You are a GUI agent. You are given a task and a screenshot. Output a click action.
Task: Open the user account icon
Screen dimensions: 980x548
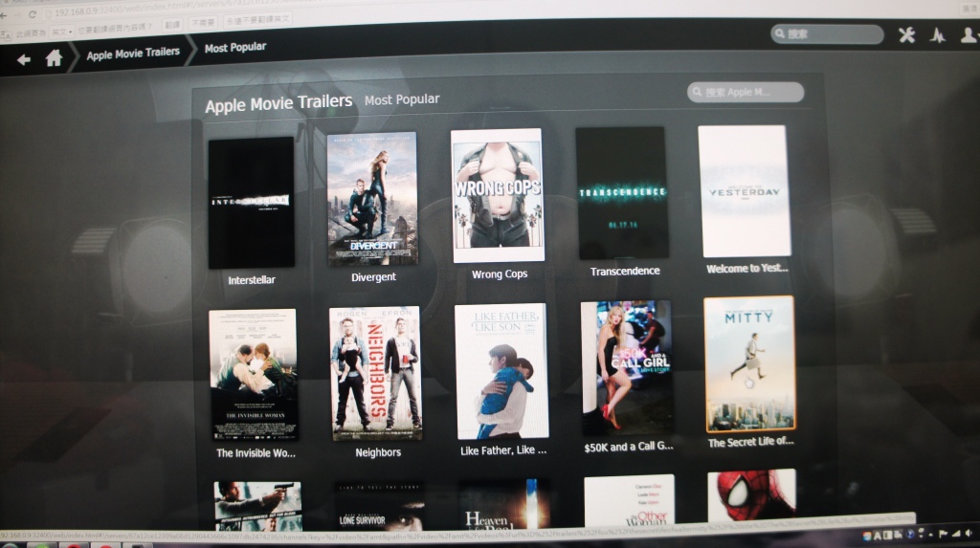click(969, 35)
